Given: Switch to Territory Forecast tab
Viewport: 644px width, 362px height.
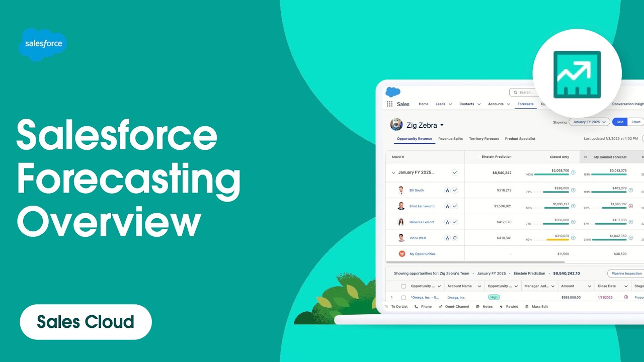Looking at the screenshot, I should tap(484, 139).
